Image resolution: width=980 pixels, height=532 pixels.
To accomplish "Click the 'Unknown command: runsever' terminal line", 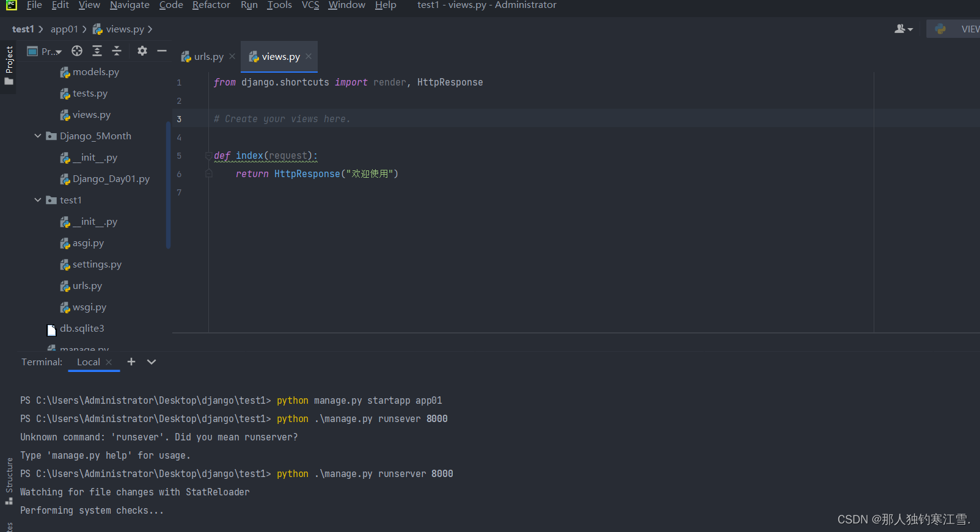I will coord(159,437).
